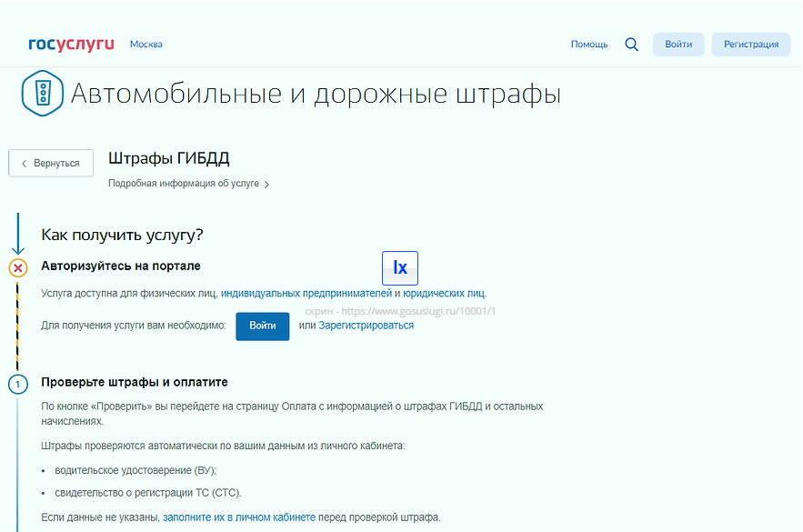Image resolution: width=803 pixels, height=532 pixels.
Task: Click the blue "Ix" box icon
Action: click(400, 267)
